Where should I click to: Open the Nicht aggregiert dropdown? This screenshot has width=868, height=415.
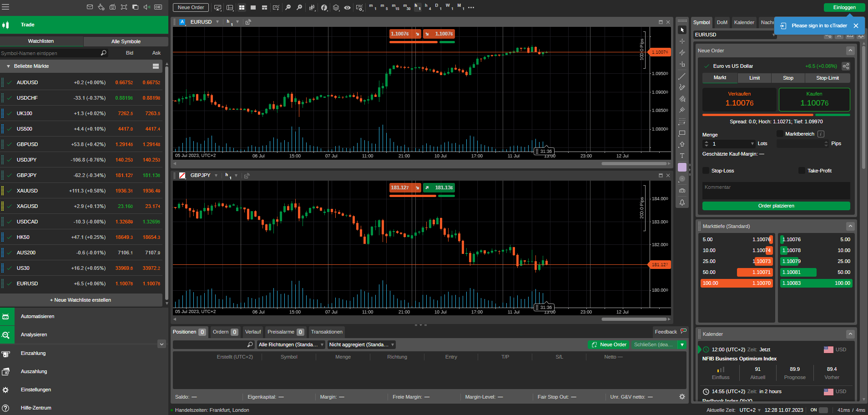362,345
